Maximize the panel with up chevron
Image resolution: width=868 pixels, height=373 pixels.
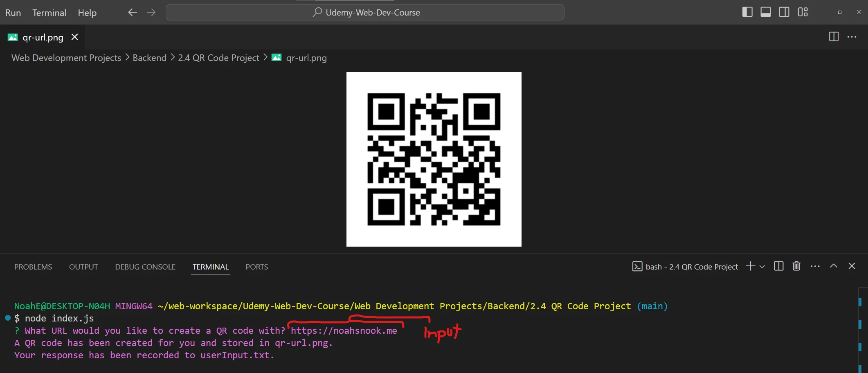[x=833, y=266]
